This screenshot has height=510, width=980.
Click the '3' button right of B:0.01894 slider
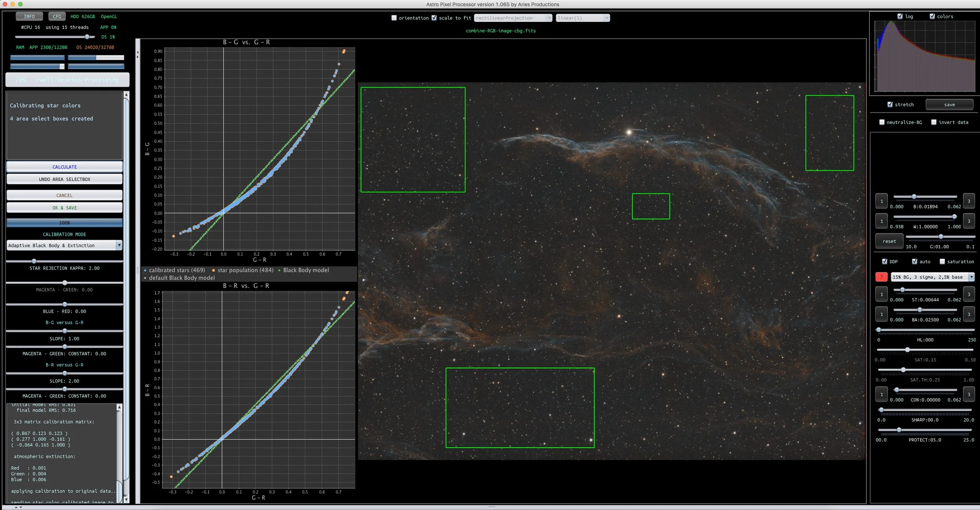(x=969, y=201)
